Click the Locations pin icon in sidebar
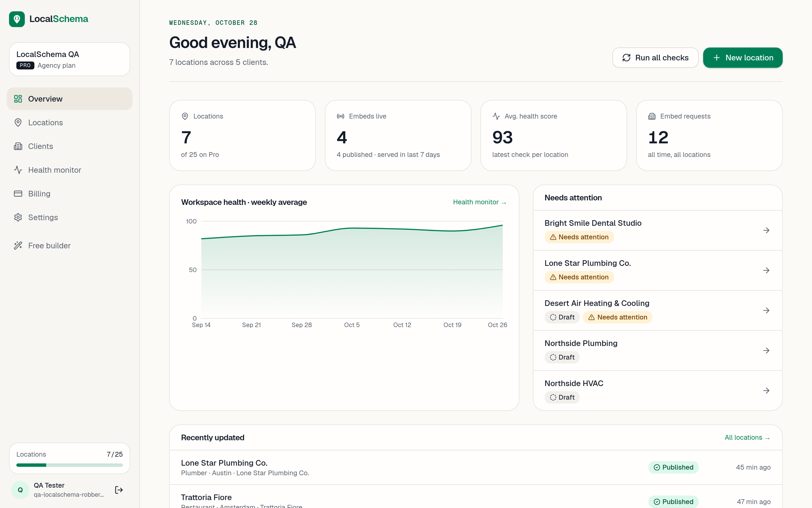The height and width of the screenshot is (508, 812). tap(18, 123)
